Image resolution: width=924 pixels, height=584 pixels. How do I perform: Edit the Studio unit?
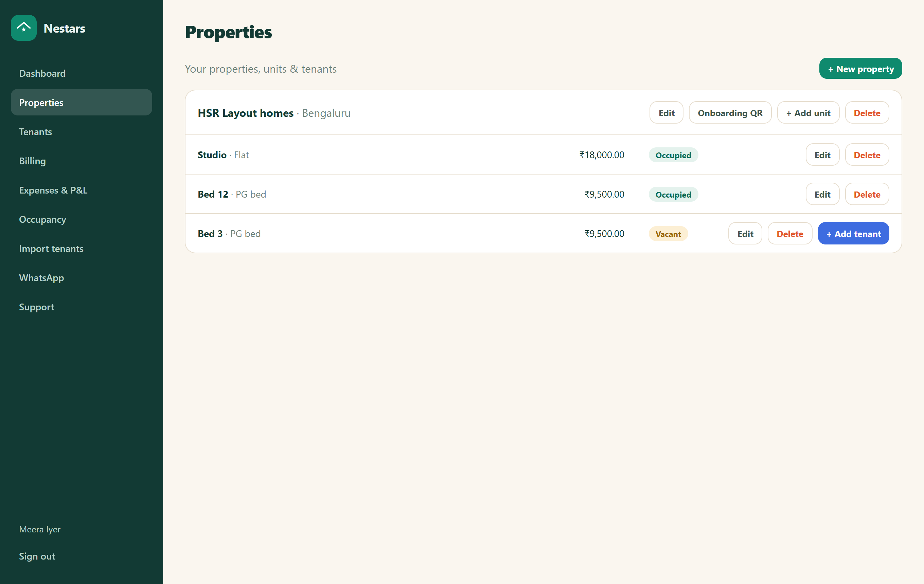[x=822, y=155]
